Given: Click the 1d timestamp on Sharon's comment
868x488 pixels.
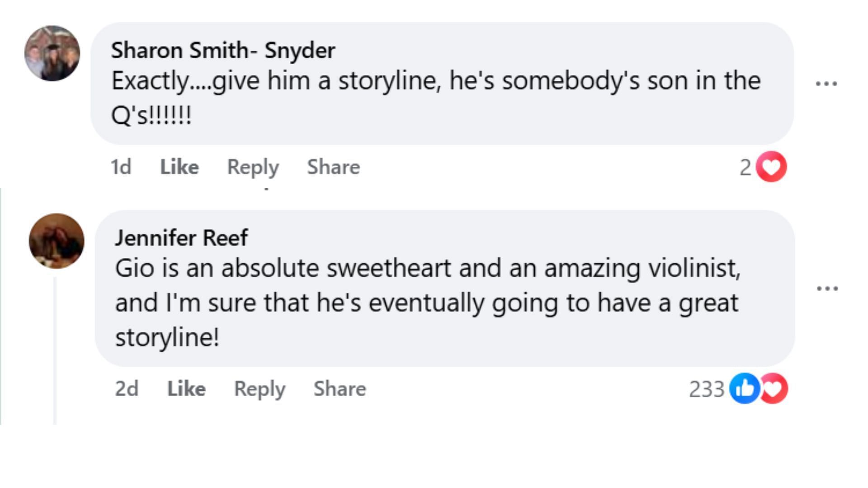Looking at the screenshot, I should pyautogui.click(x=121, y=167).
